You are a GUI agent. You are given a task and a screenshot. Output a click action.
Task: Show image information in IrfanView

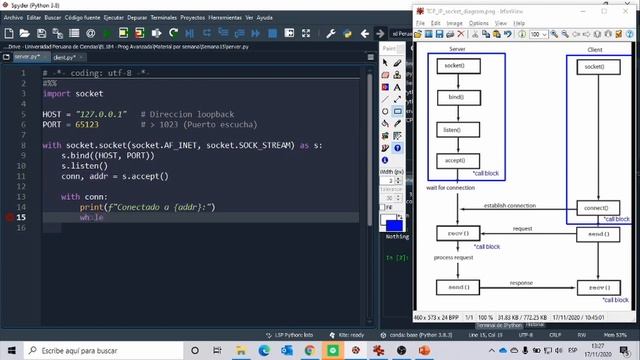522,34
